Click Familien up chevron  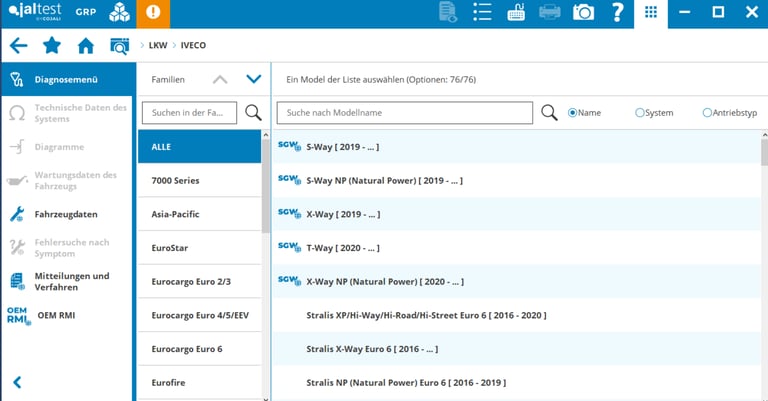(220, 79)
